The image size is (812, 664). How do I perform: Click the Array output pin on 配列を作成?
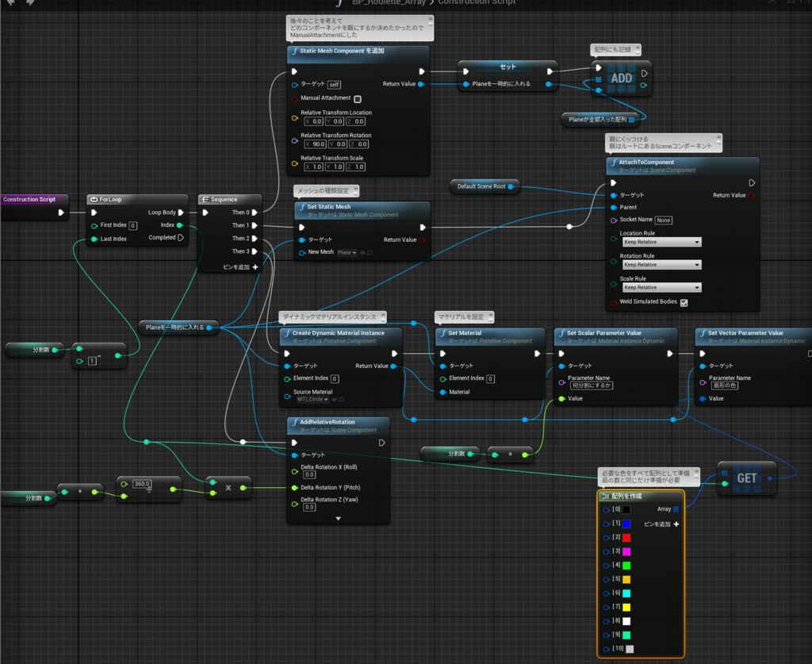[676, 509]
